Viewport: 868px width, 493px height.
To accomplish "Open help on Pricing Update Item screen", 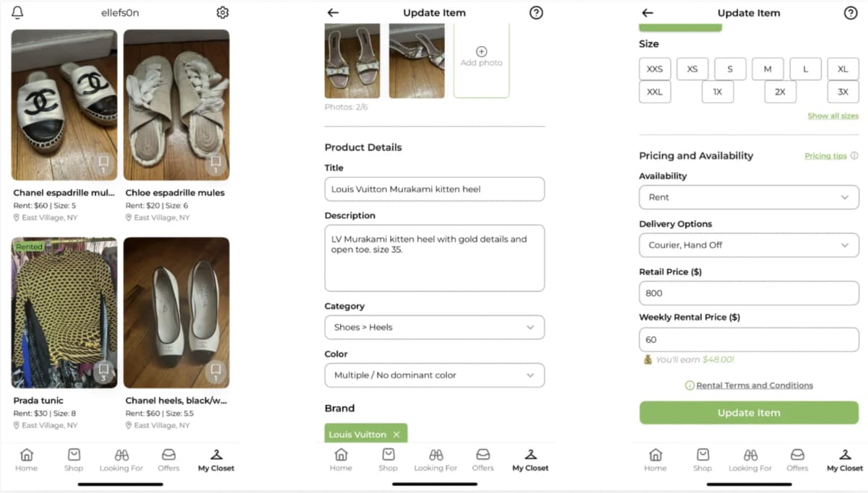I will click(851, 12).
